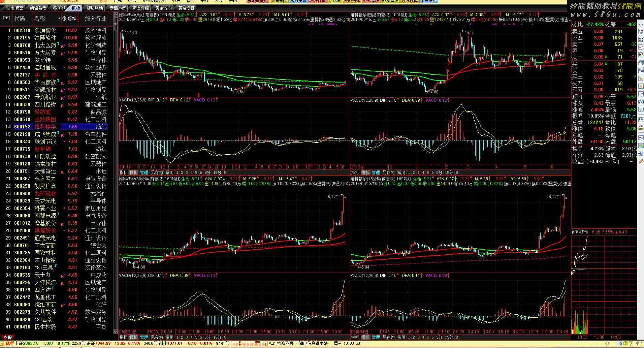644x348 pixels.
Task: Select the pencil drawing tool icon
Action: [640, 161]
